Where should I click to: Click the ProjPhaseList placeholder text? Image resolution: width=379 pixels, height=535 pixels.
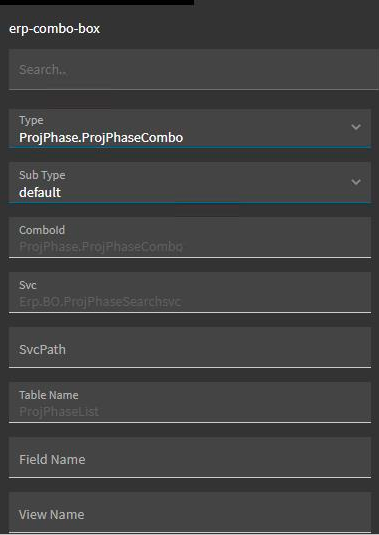59,411
